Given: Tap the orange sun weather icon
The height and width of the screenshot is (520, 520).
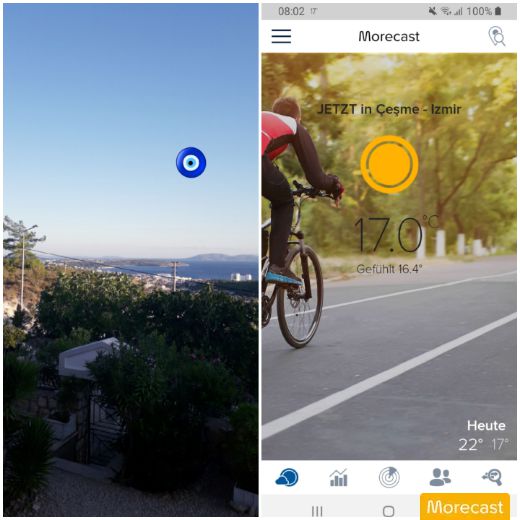Looking at the screenshot, I should 389,164.
